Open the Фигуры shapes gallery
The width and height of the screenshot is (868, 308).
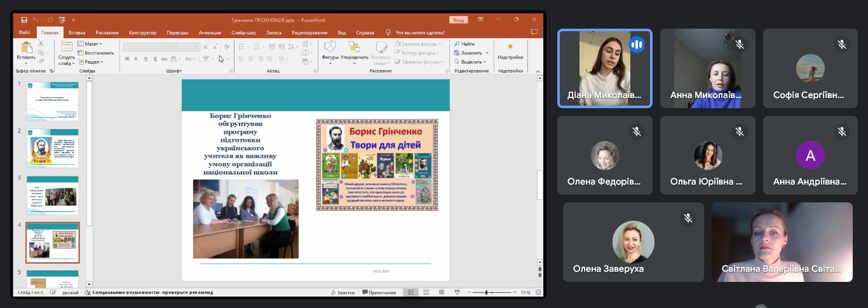(x=330, y=50)
